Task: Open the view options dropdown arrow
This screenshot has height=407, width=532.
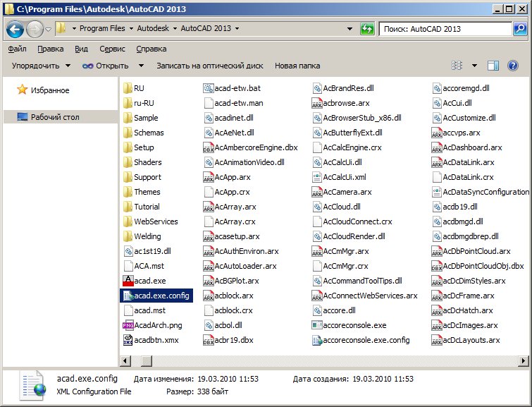Action: 474,66
